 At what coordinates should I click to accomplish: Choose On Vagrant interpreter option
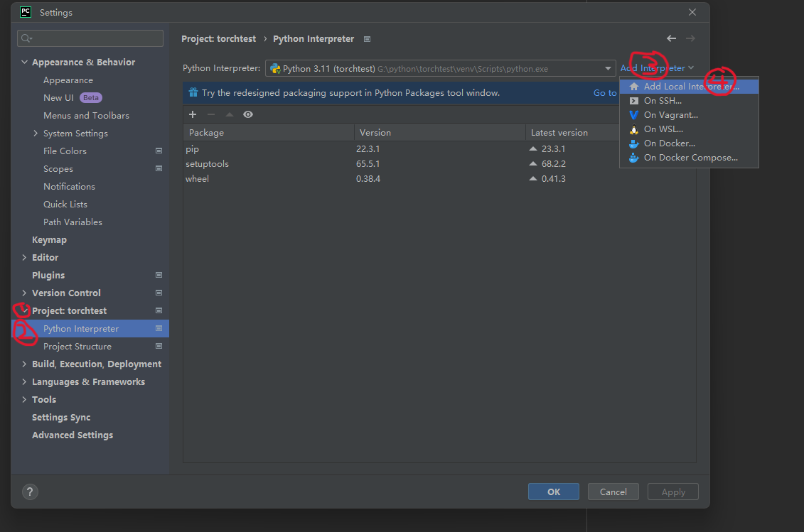coord(689,115)
